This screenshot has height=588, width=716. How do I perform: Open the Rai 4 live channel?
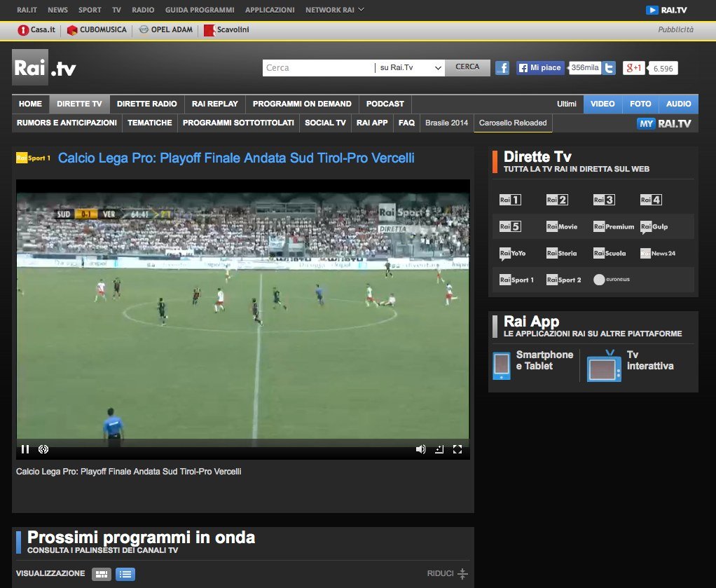coord(651,200)
